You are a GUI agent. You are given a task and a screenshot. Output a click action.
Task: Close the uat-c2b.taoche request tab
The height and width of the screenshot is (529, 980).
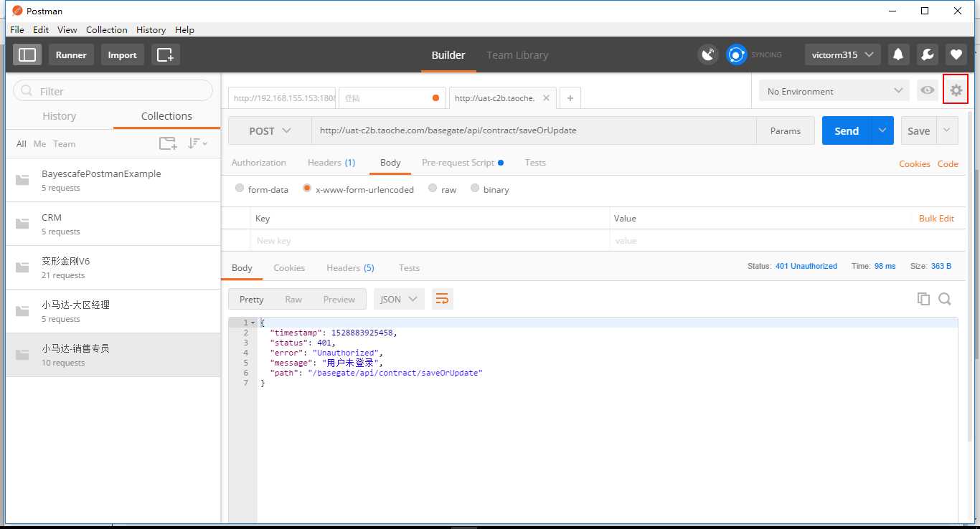click(546, 98)
